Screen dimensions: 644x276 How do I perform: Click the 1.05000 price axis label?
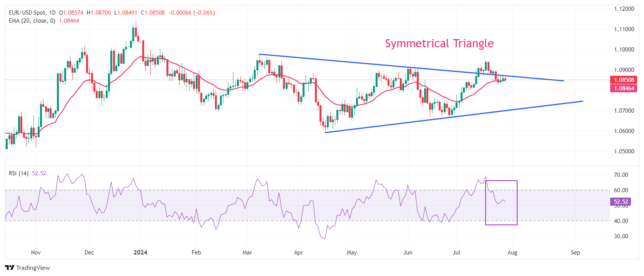[624, 151]
